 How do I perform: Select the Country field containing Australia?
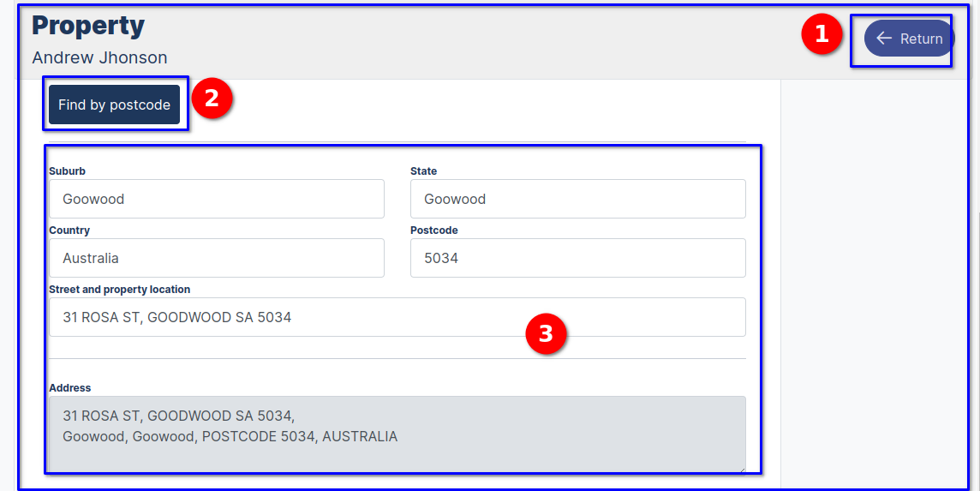[x=216, y=258]
